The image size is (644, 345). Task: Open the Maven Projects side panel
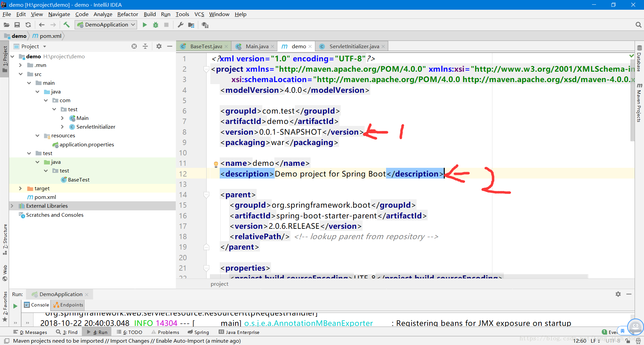(639, 103)
